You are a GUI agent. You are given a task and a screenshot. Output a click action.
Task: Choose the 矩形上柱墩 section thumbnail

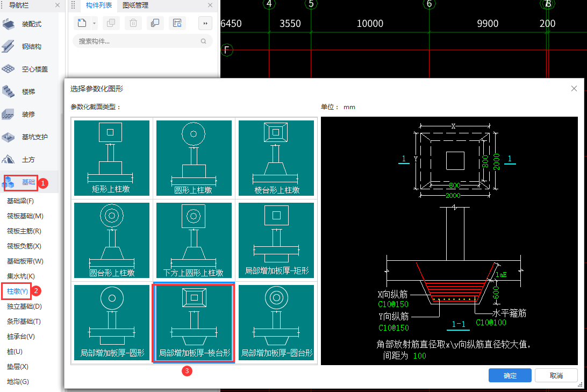pyautogui.click(x=112, y=158)
